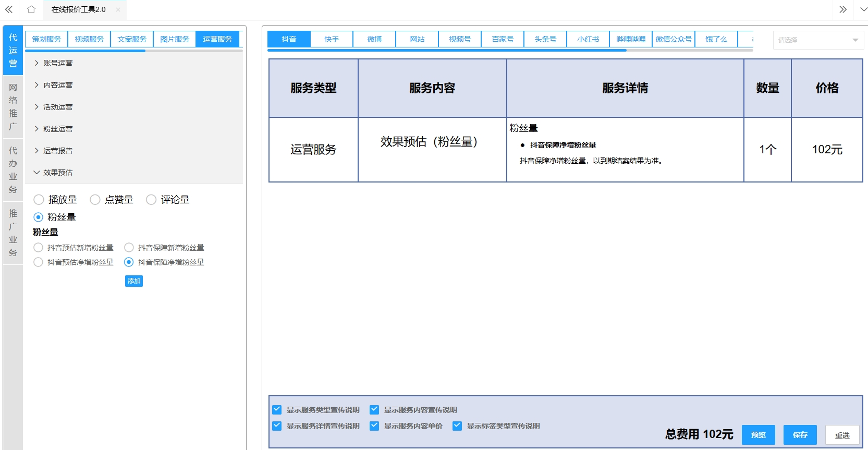This screenshot has height=450, width=868.
Task: Expand the 粉丝运营 section
Action: pyautogui.click(x=57, y=129)
